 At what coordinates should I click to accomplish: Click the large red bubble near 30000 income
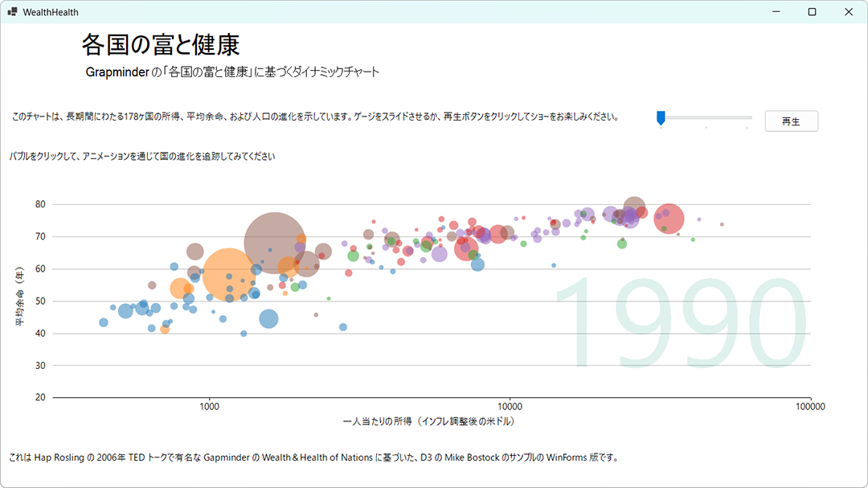click(x=669, y=219)
